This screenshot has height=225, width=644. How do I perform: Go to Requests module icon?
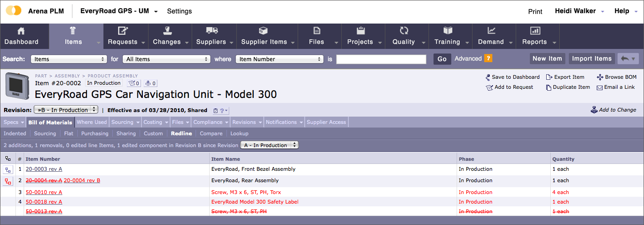pos(122,31)
